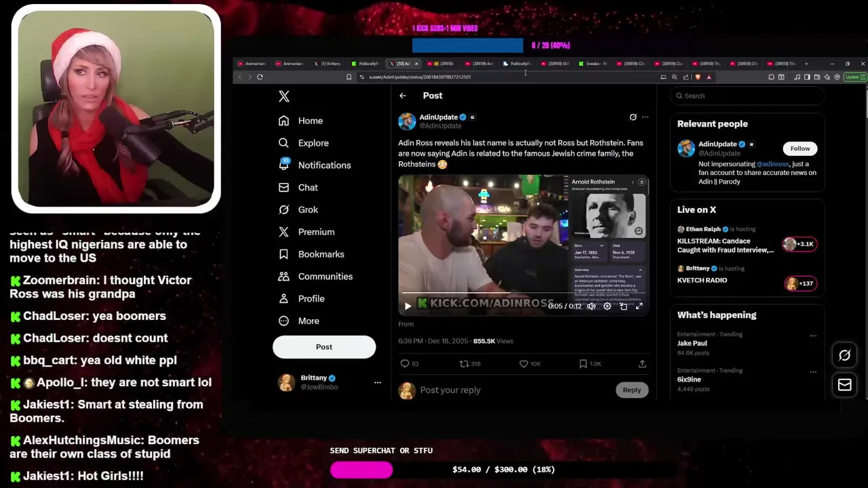Viewport: 868px width, 488px height.
Task: Click the gray Reply button
Action: pyautogui.click(x=631, y=390)
